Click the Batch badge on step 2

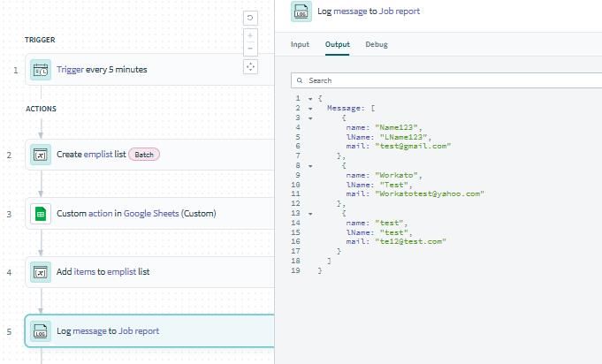pyautogui.click(x=144, y=155)
